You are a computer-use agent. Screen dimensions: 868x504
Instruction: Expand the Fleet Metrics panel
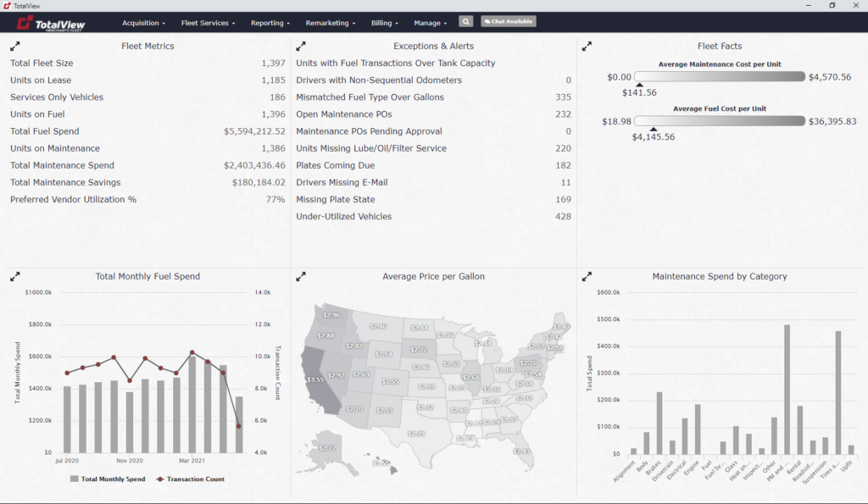(14, 47)
